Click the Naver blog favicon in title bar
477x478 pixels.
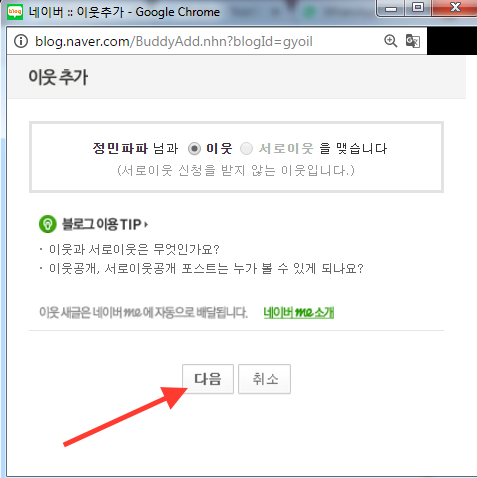[15, 12]
